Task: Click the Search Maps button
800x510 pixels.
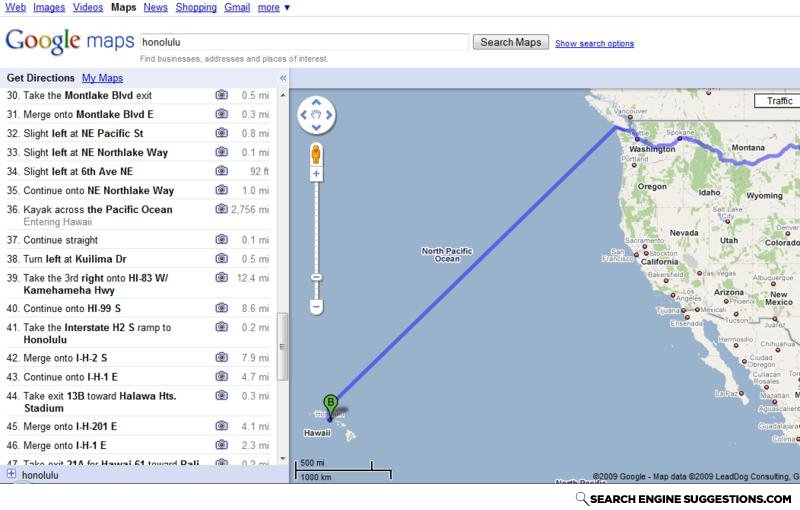Action: (511, 42)
